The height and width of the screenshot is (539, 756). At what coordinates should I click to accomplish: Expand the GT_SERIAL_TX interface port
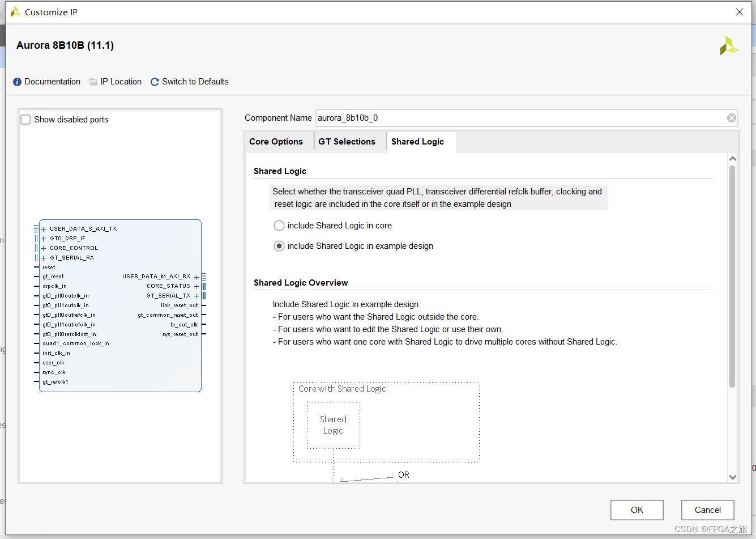point(197,296)
